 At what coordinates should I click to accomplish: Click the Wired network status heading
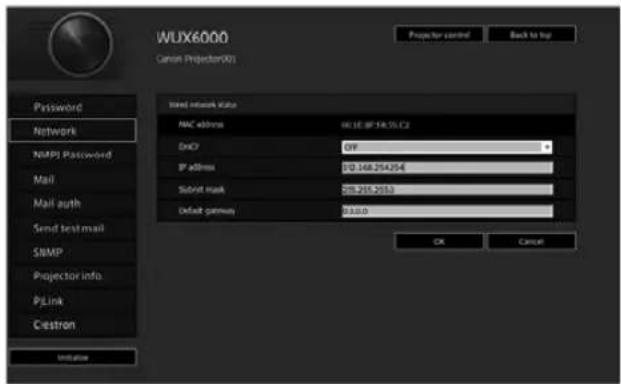coord(202,105)
